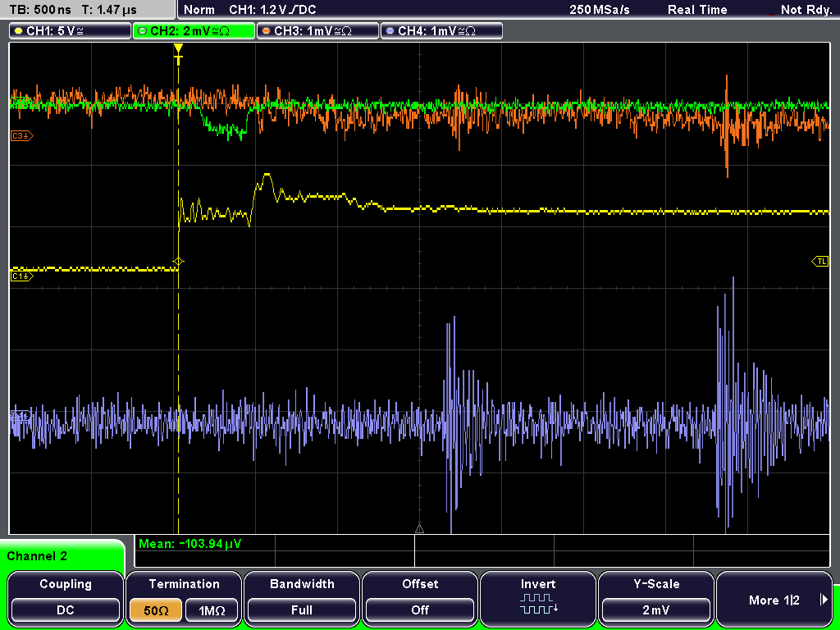840x630 pixels.
Task: Click the Real Time acquisition label
Action: pyautogui.click(x=697, y=10)
